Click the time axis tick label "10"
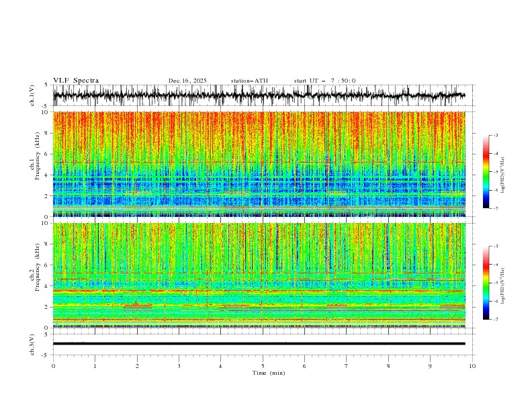Image resolution: width=532 pixels, height=411 pixels. [472, 366]
